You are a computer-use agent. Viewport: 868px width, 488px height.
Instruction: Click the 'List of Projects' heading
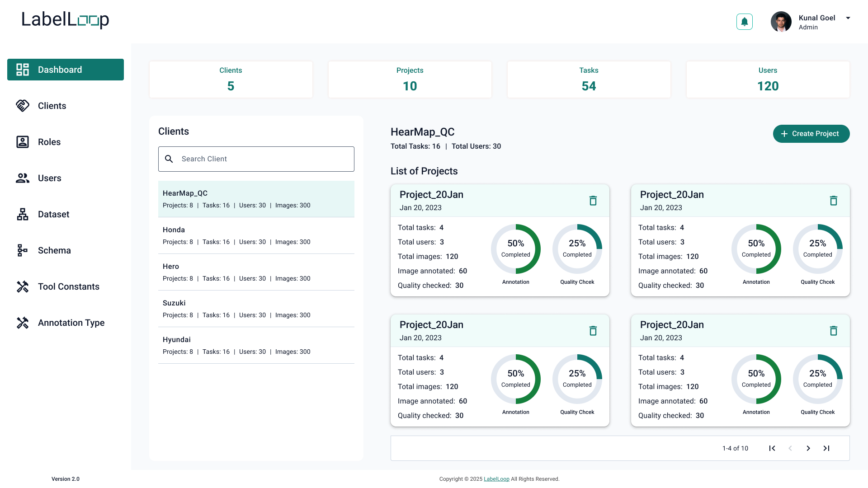(424, 171)
